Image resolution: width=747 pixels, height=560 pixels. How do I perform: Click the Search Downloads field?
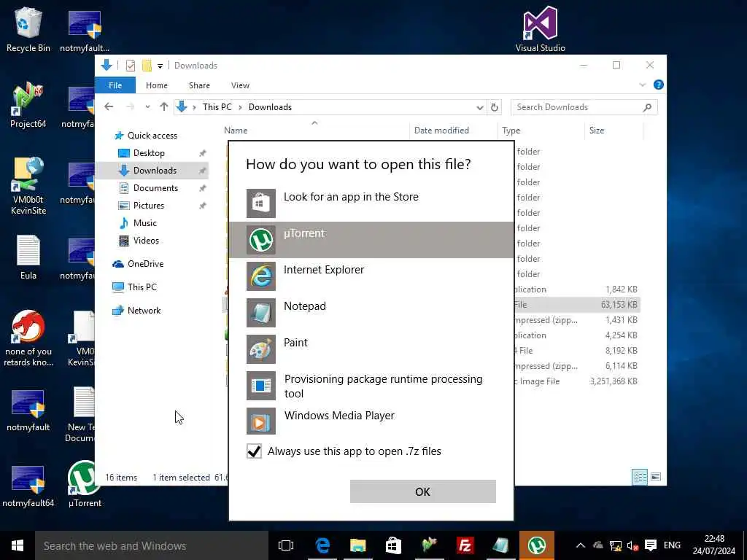pyautogui.click(x=584, y=107)
